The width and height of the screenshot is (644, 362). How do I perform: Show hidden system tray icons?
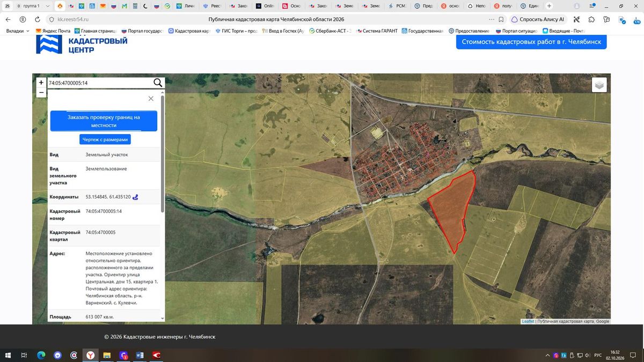click(x=547, y=355)
